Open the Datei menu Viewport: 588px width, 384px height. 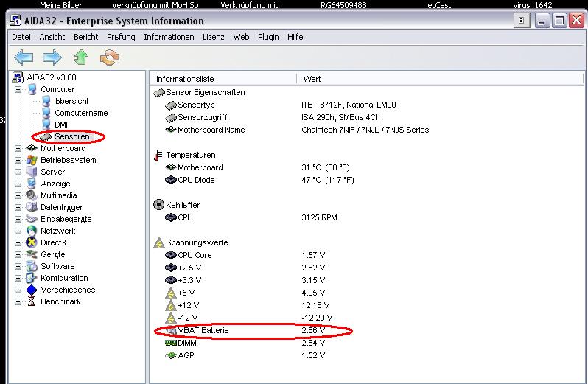pyautogui.click(x=21, y=37)
